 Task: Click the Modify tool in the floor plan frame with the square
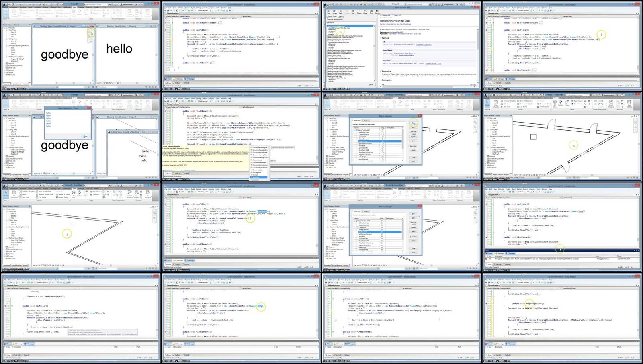coord(487,104)
